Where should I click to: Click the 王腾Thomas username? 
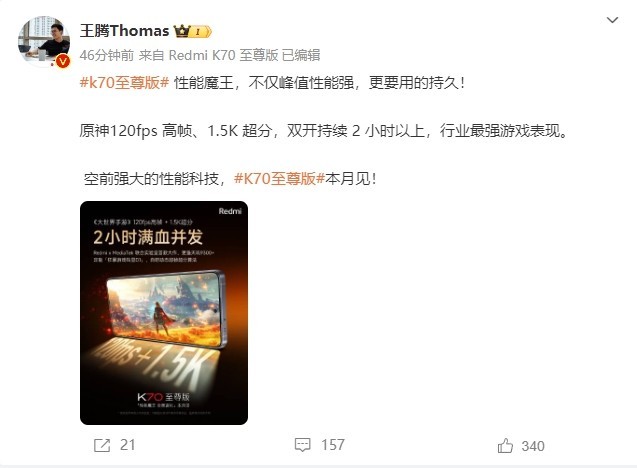[124, 31]
